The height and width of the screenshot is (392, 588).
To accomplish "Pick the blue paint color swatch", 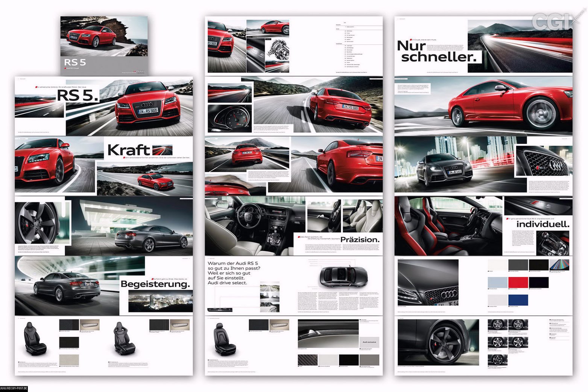I will pyautogui.click(x=518, y=300).
